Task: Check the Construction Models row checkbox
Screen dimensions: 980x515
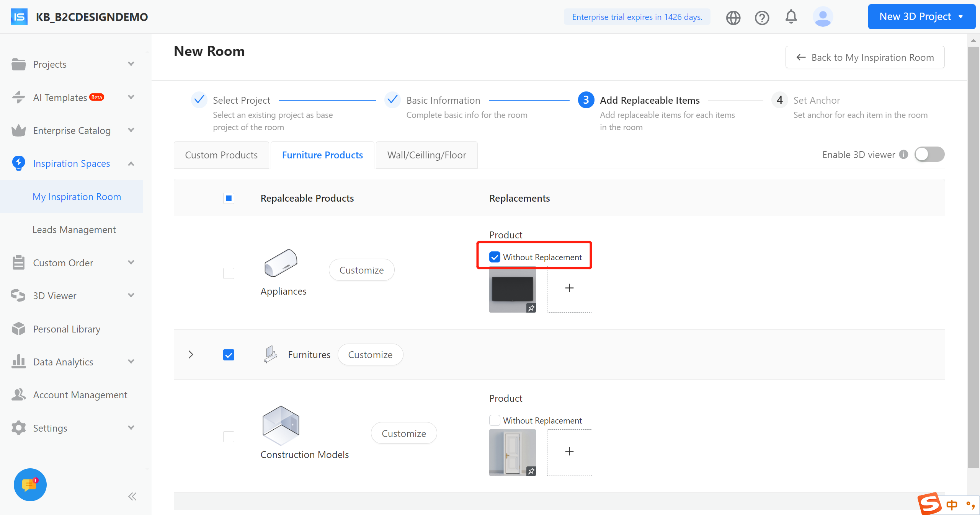Action: (229, 437)
